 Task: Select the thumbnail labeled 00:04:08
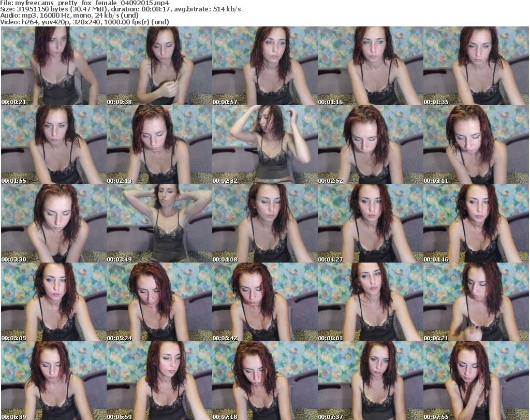[x=264, y=223]
